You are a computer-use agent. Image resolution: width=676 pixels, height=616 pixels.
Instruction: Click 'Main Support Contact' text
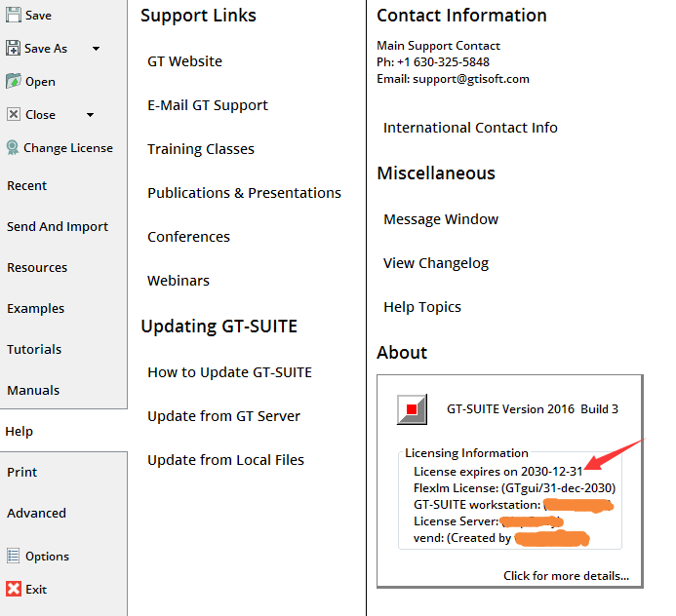[438, 46]
